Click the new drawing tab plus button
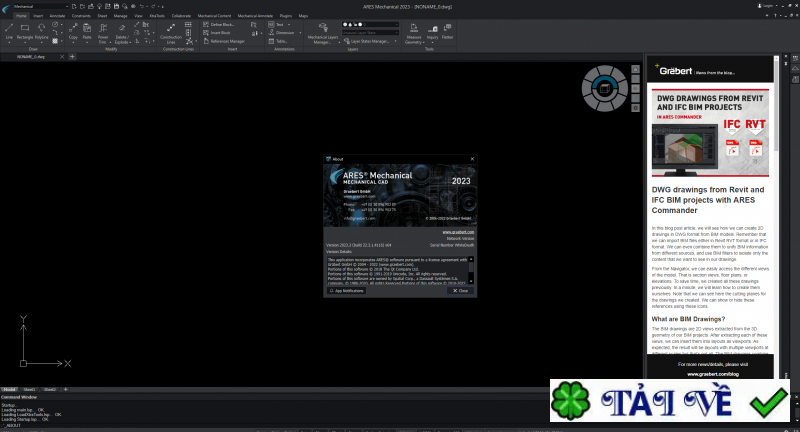This screenshot has height=432, width=800. pyautogui.click(x=72, y=57)
